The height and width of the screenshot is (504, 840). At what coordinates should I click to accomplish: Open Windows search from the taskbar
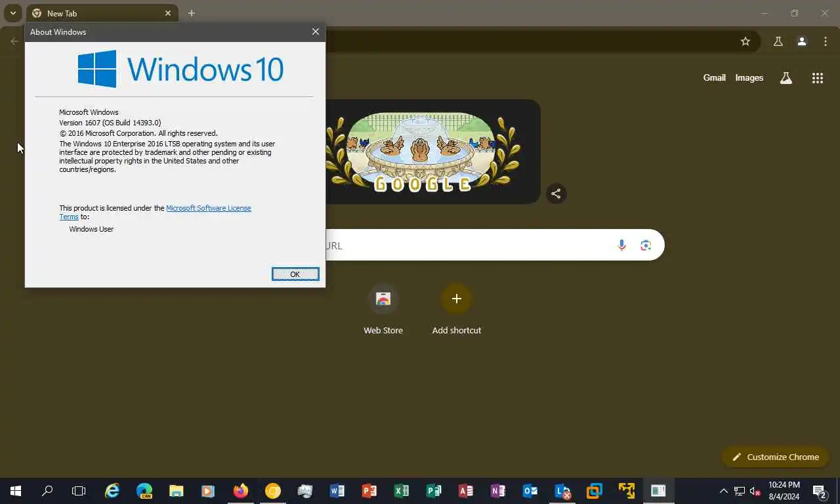pos(47,491)
